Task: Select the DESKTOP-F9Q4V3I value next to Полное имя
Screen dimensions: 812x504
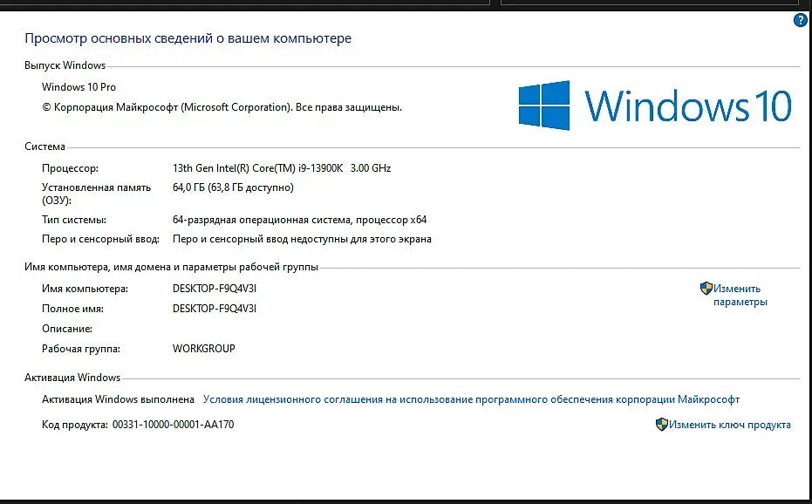Action: [215, 309]
